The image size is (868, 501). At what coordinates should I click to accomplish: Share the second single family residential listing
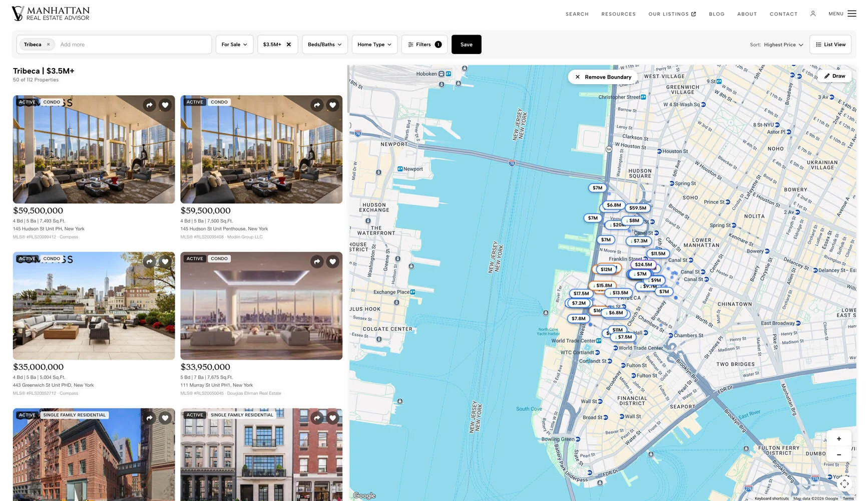pyautogui.click(x=317, y=418)
